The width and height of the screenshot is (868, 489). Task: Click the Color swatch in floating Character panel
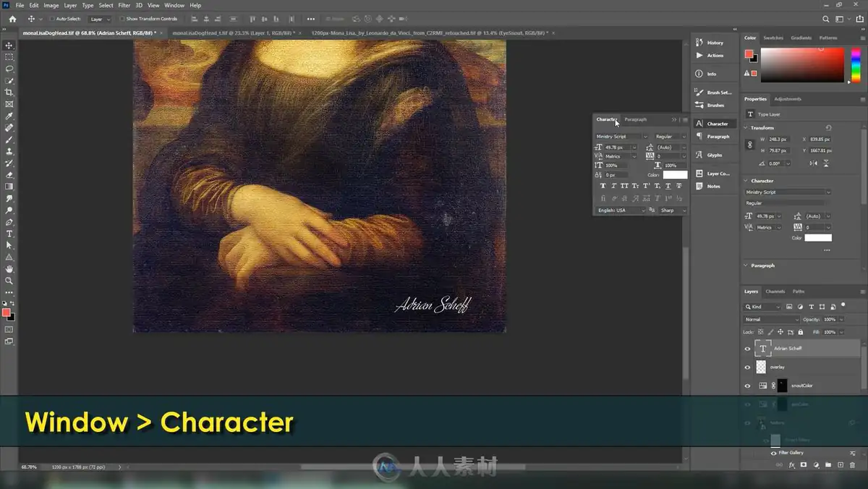click(675, 175)
